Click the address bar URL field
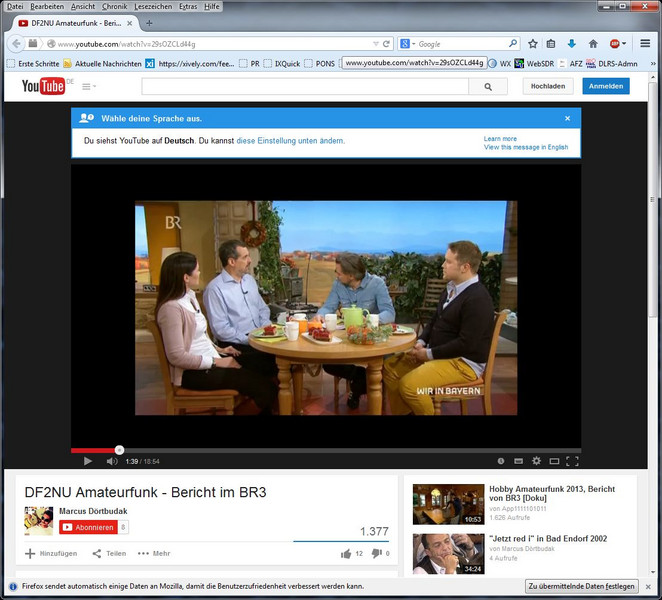Image resolution: width=662 pixels, height=600 pixels. pos(213,44)
